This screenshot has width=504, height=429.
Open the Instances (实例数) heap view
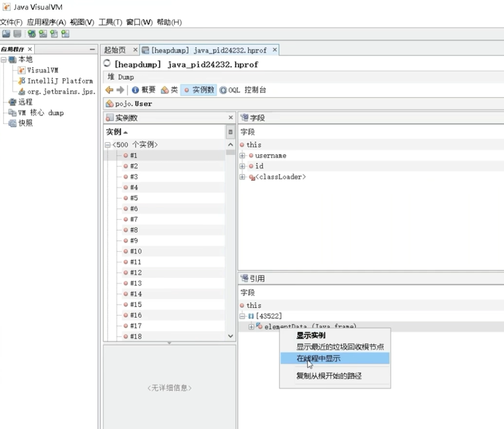[x=199, y=90]
